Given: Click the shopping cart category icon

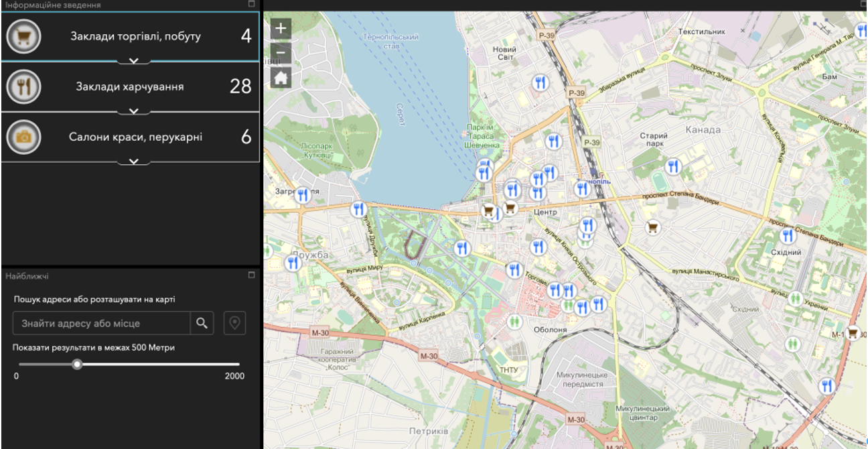Looking at the screenshot, I should click(x=24, y=36).
